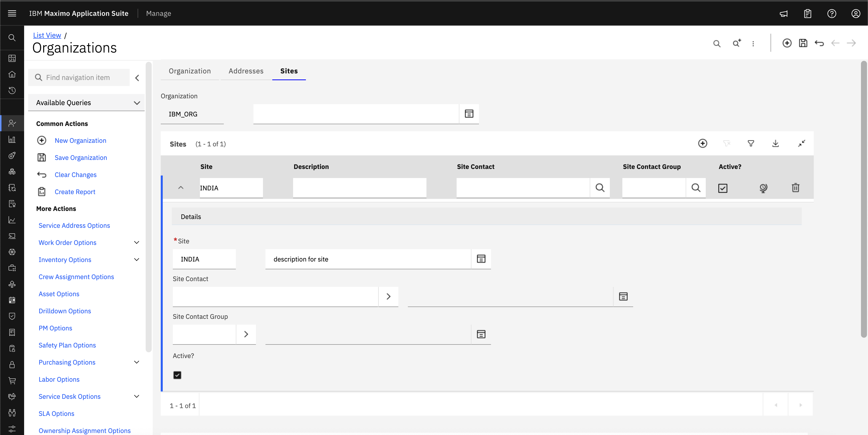
Task: Open the Help question mark icon
Action: pos(832,14)
